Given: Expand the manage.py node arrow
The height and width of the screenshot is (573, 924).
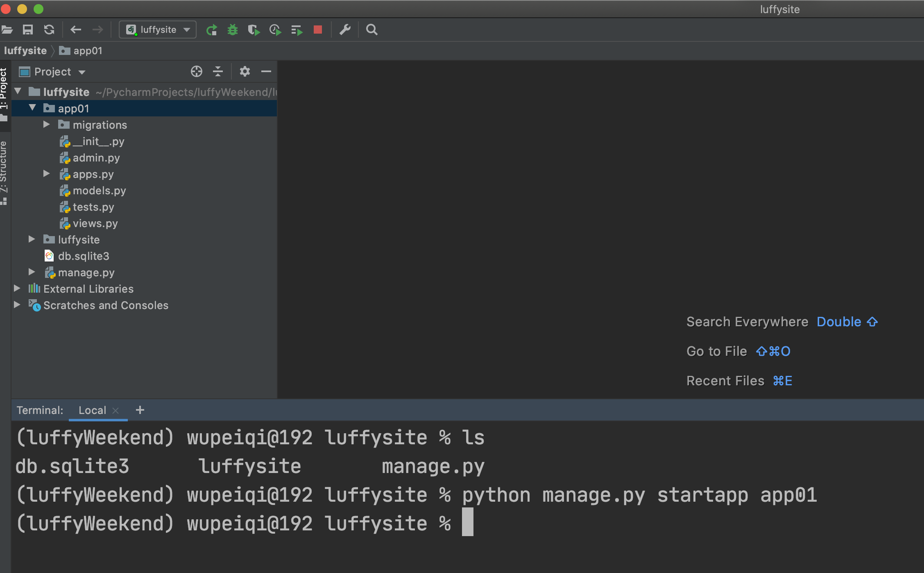Looking at the screenshot, I should [32, 272].
